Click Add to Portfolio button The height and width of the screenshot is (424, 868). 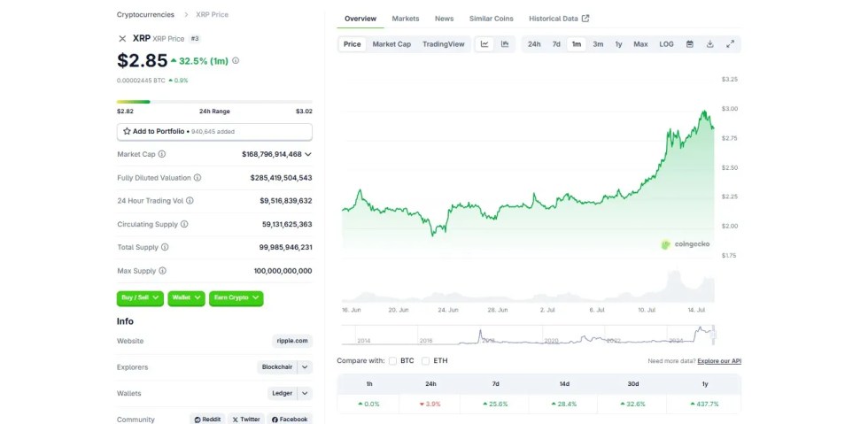214,131
